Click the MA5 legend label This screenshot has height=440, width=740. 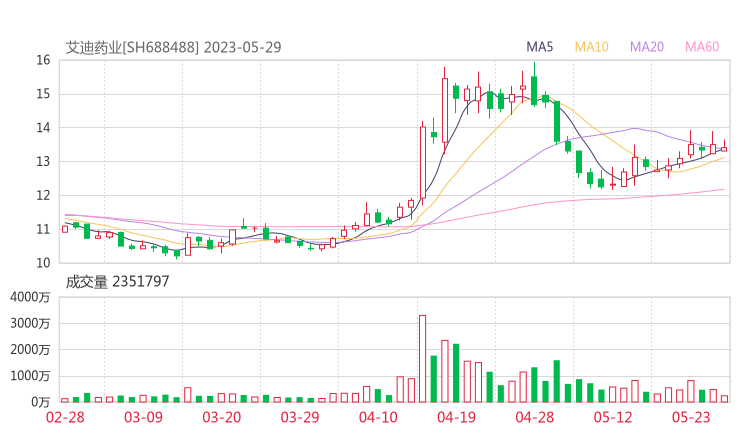point(539,47)
